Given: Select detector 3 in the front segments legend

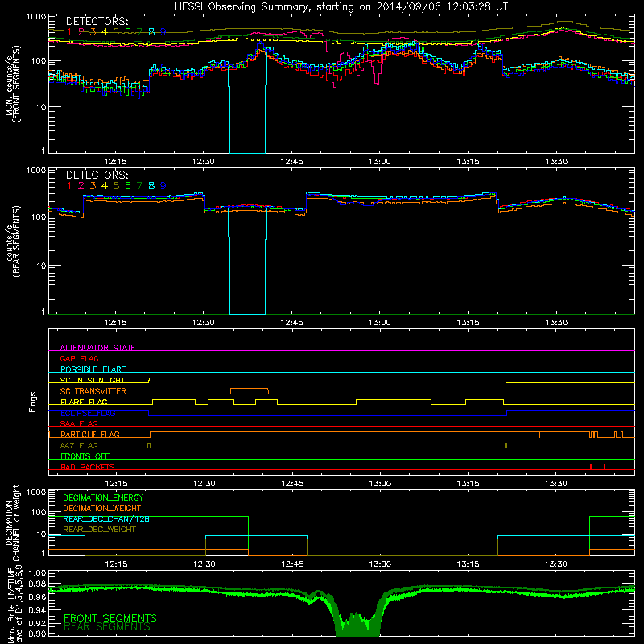Looking at the screenshot, I should 93,32.
